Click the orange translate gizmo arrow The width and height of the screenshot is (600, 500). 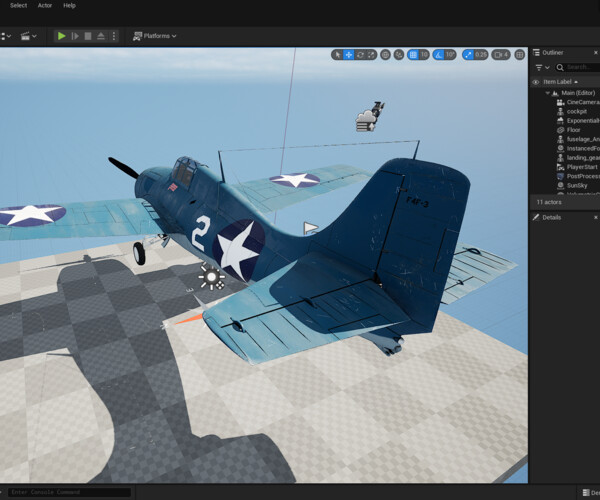[189, 319]
